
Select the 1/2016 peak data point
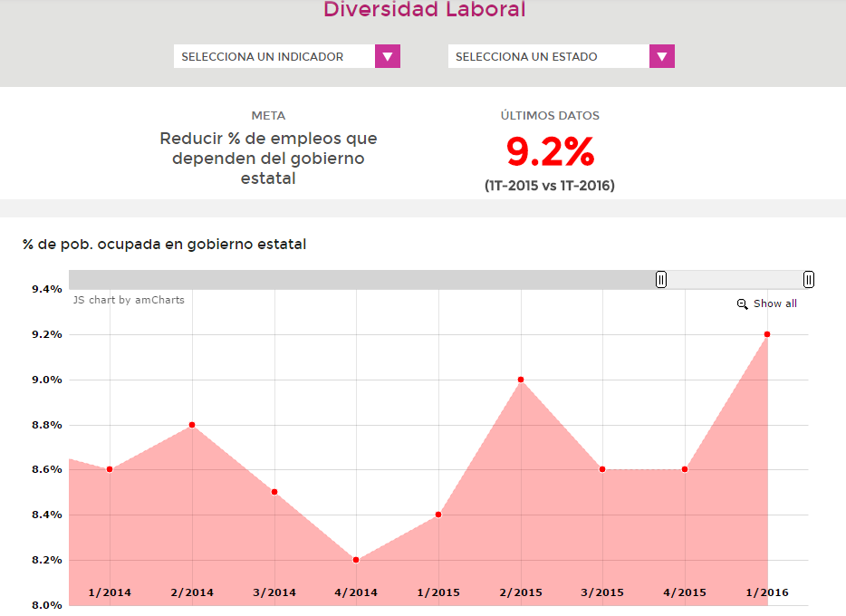(767, 334)
